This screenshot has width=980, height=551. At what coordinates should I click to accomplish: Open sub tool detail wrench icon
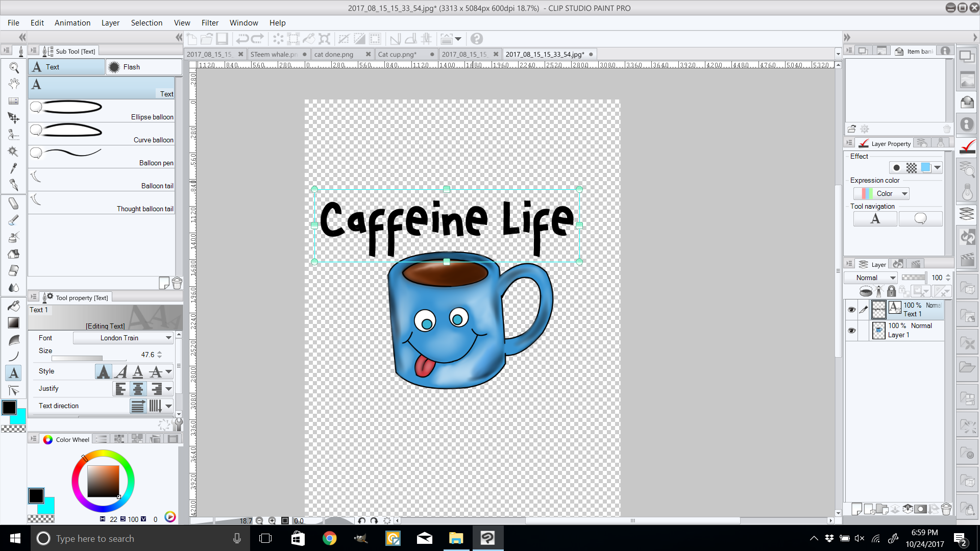click(179, 424)
